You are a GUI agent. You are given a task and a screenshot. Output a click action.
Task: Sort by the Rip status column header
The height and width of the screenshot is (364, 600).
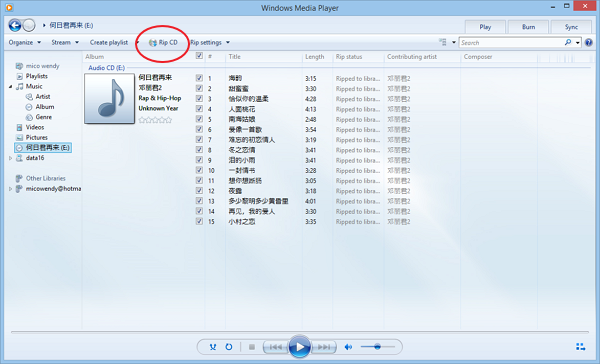tap(349, 57)
